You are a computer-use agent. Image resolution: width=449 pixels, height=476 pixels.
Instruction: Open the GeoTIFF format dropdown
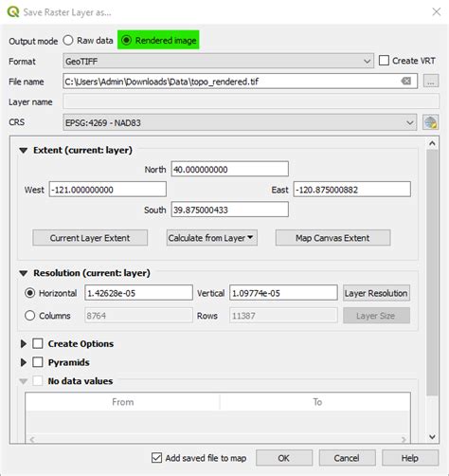[x=218, y=61]
